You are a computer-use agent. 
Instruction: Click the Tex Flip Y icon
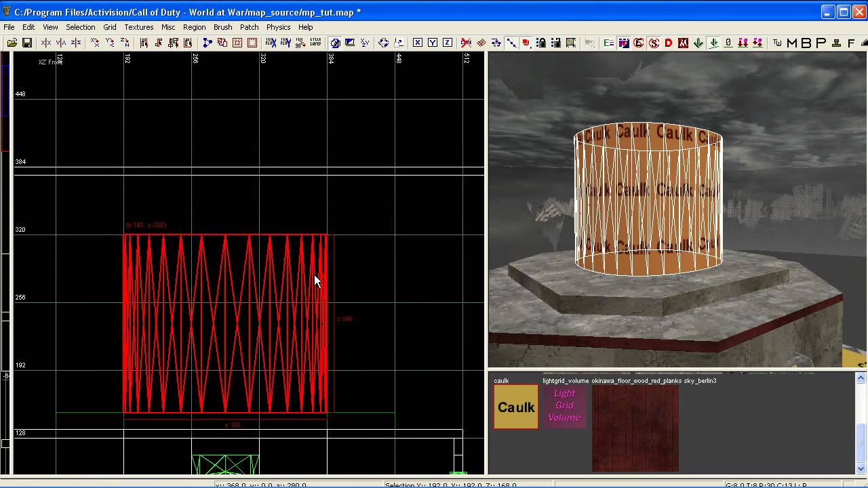[285, 43]
